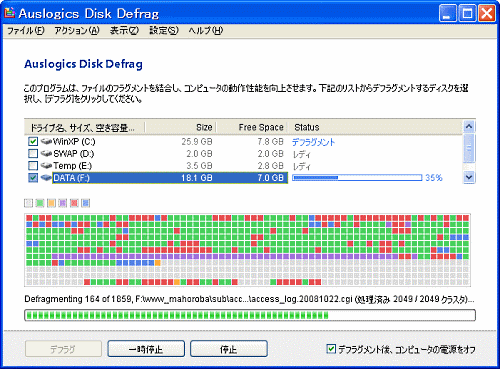Click the 2.8 GB free space value

click(270, 166)
